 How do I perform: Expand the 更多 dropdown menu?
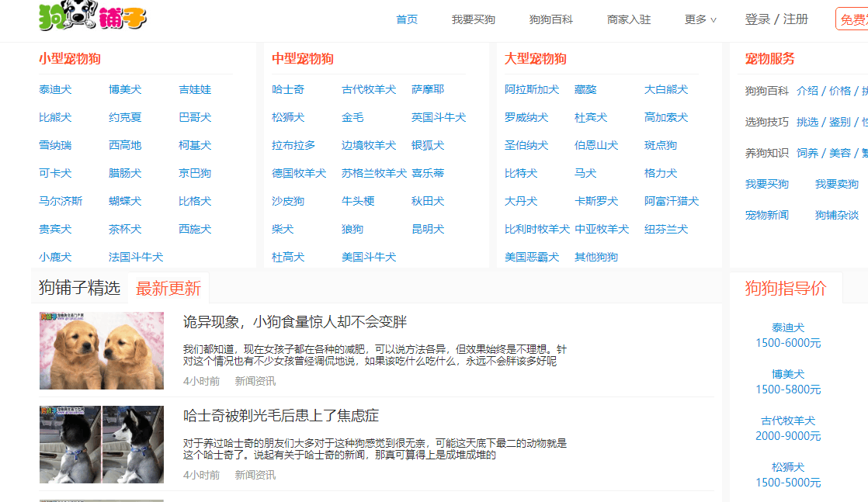700,19
